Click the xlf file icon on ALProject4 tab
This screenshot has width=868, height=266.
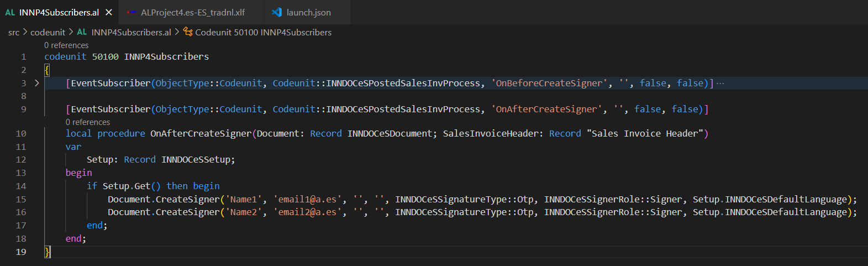tap(131, 12)
